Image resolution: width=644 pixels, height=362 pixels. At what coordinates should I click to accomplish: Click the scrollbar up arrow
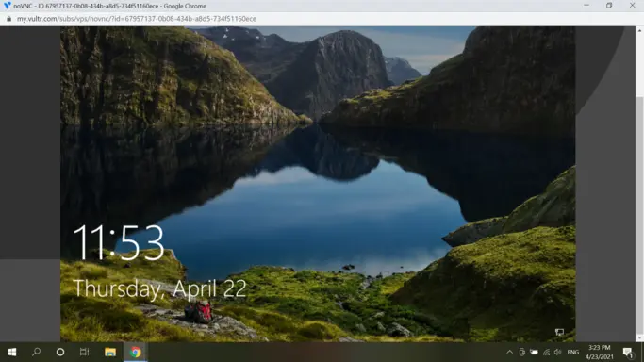(x=639, y=30)
